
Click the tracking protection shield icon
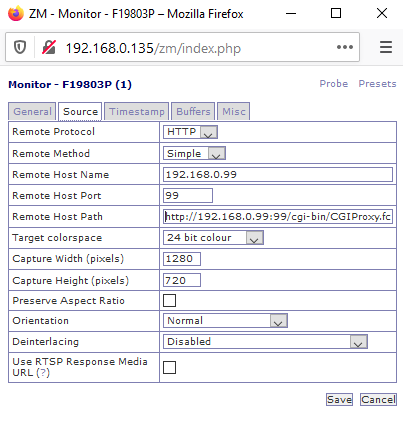click(20, 47)
